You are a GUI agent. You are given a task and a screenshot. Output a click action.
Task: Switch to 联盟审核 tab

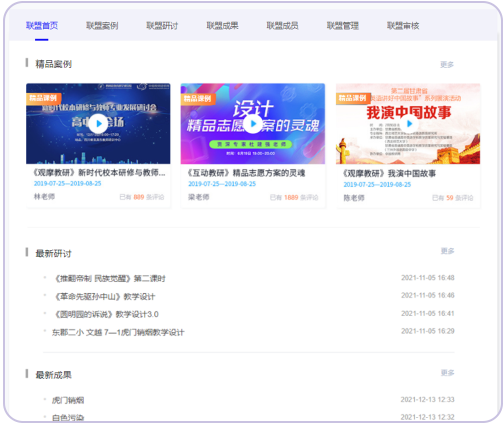pyautogui.click(x=403, y=26)
